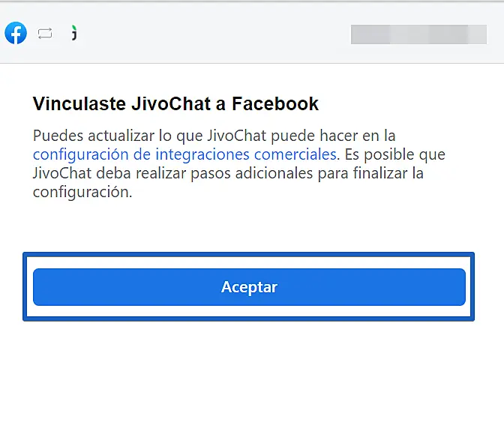
Task: Click the JivoChat logo icon
Action: (x=74, y=33)
